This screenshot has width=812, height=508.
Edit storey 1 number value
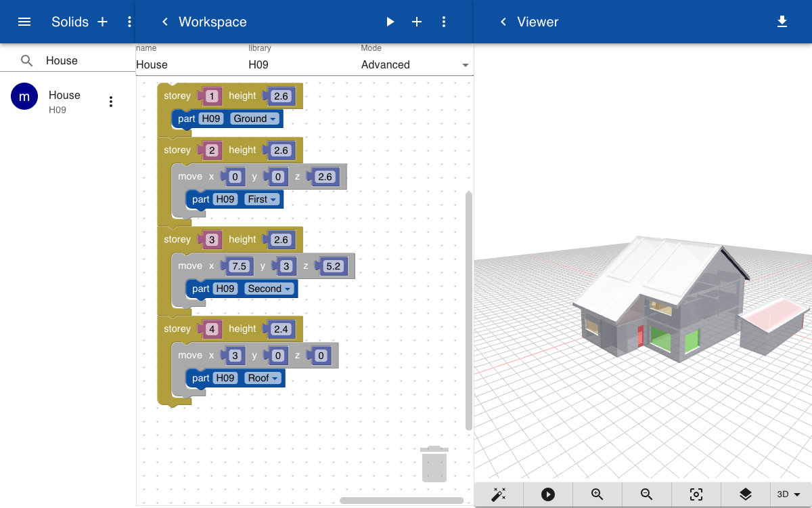click(x=212, y=96)
